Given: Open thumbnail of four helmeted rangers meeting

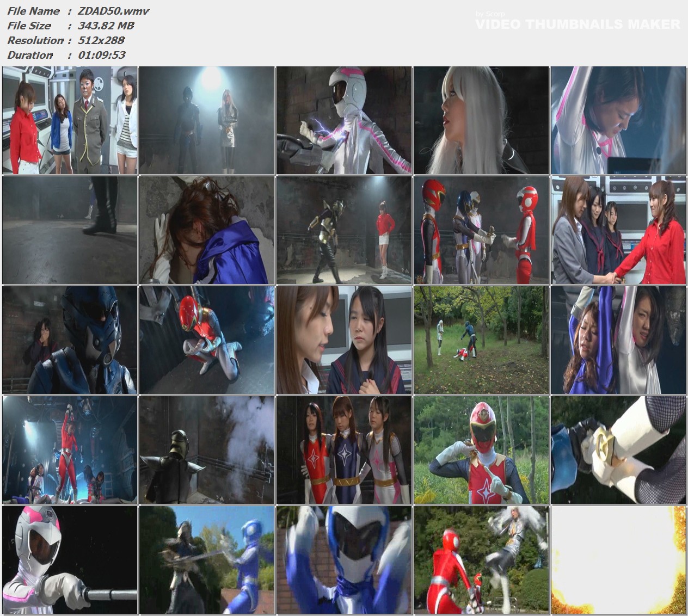Looking at the screenshot, I should coord(482,230).
